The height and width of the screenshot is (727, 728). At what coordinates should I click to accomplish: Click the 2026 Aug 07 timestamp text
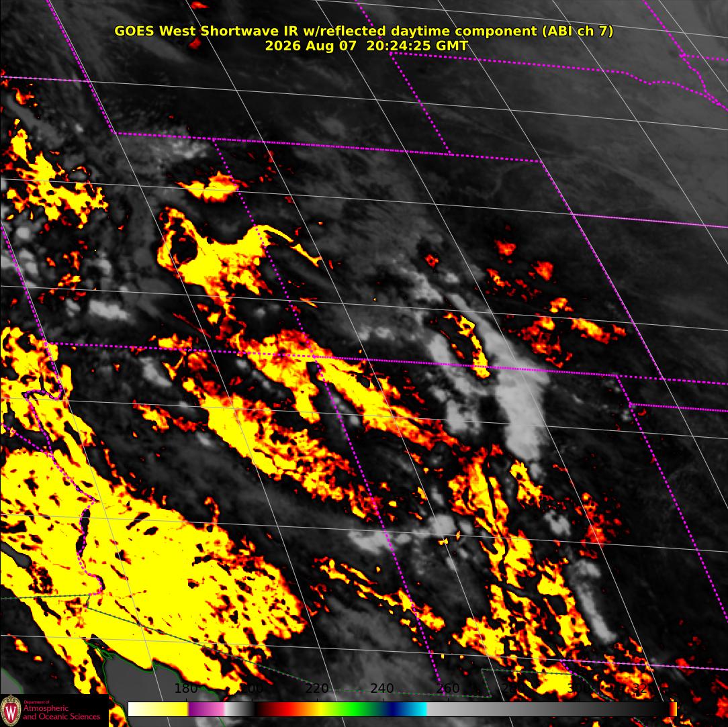click(x=310, y=46)
